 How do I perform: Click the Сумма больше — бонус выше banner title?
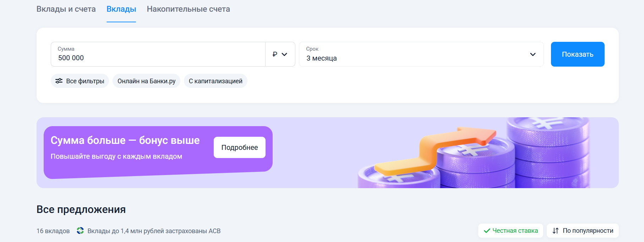click(125, 140)
